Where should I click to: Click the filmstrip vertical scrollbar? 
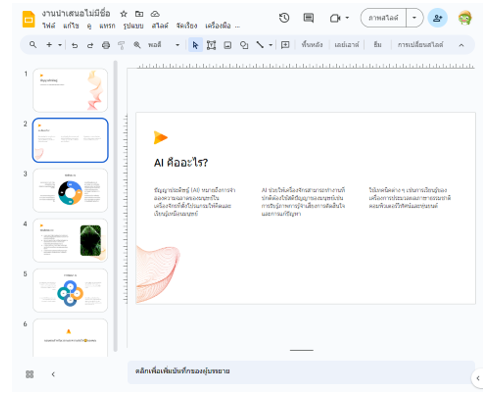(x=115, y=206)
